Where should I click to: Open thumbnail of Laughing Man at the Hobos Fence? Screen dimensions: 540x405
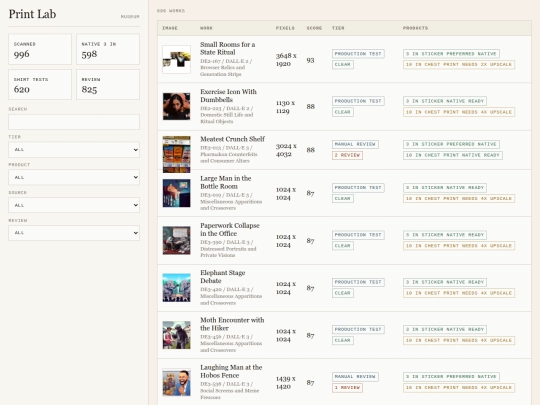click(x=176, y=382)
